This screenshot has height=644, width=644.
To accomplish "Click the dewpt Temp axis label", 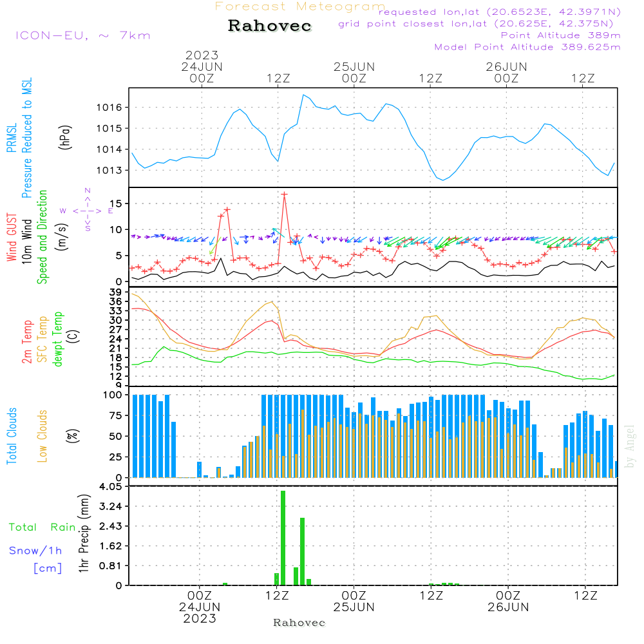I will coord(58,339).
